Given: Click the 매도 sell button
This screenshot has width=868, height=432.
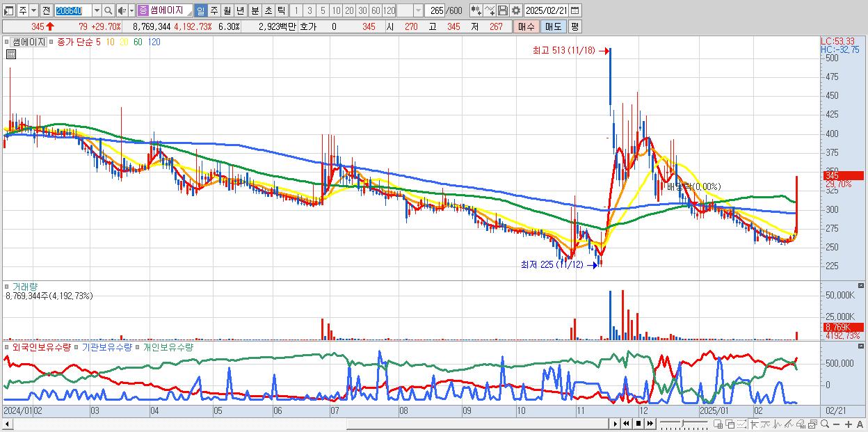Looking at the screenshot, I should click(x=553, y=26).
